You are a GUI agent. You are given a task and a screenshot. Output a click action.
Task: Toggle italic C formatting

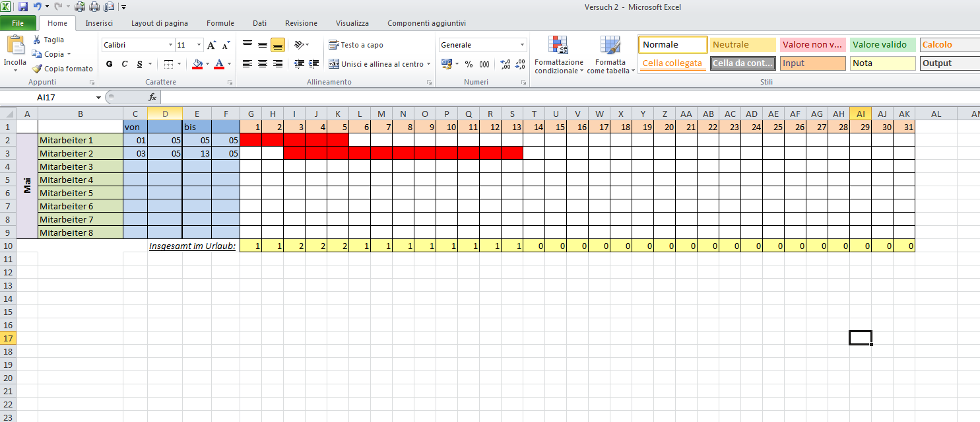pos(124,64)
